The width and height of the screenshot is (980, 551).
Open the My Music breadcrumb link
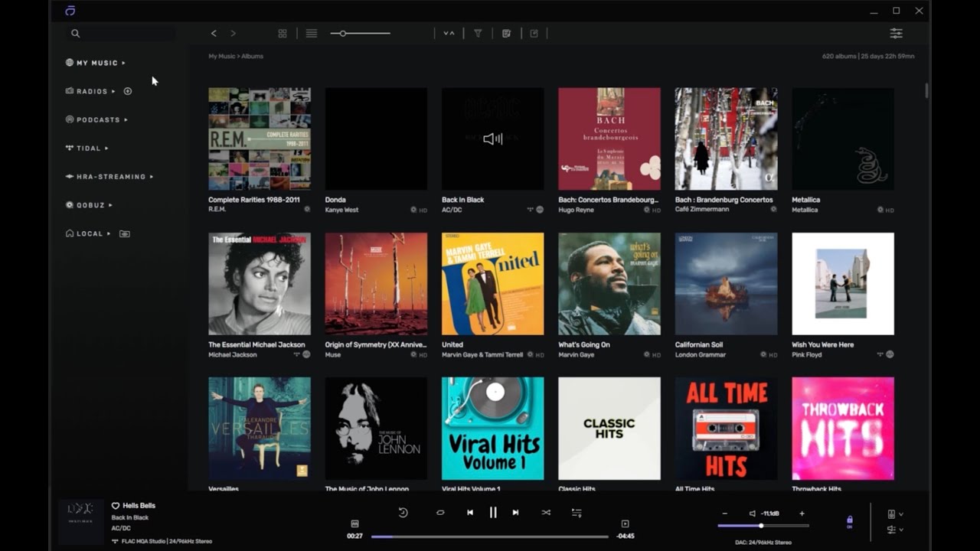click(x=222, y=57)
